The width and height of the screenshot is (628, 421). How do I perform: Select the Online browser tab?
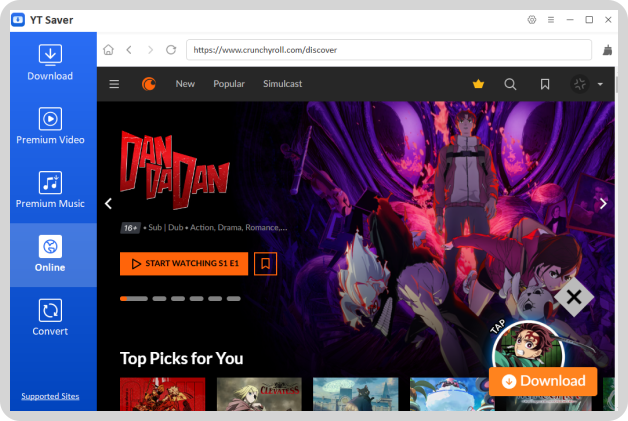point(50,254)
